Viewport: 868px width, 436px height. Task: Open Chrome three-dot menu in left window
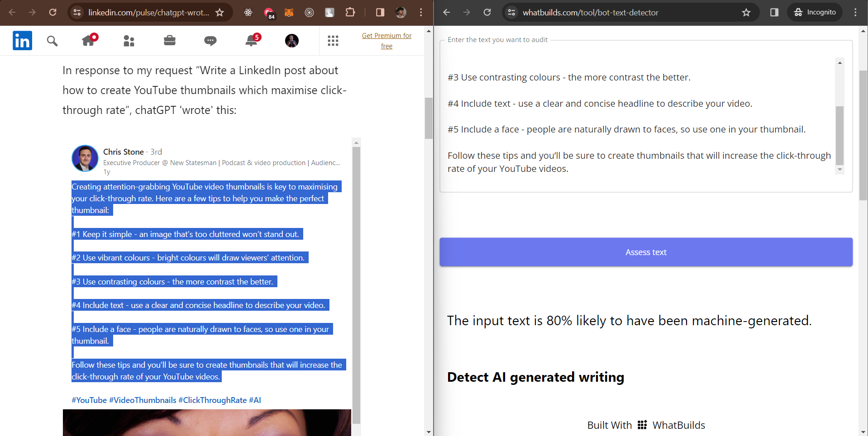click(421, 12)
